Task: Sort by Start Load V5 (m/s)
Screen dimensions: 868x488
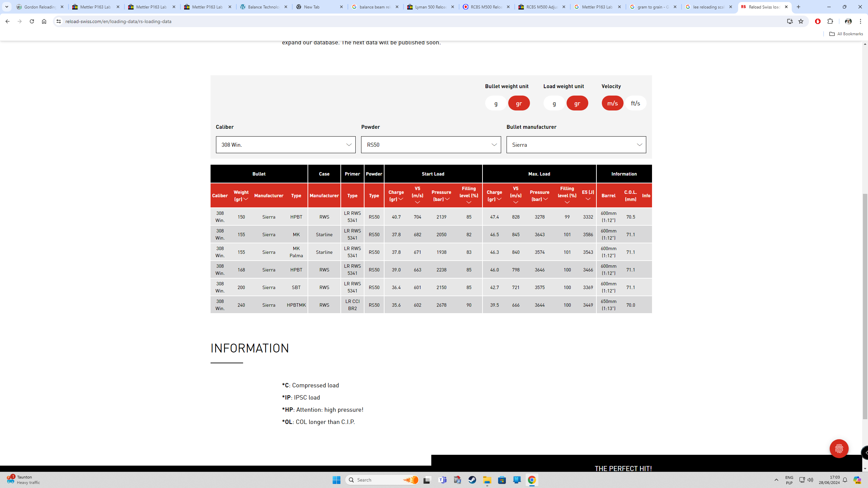Action: 417,196
